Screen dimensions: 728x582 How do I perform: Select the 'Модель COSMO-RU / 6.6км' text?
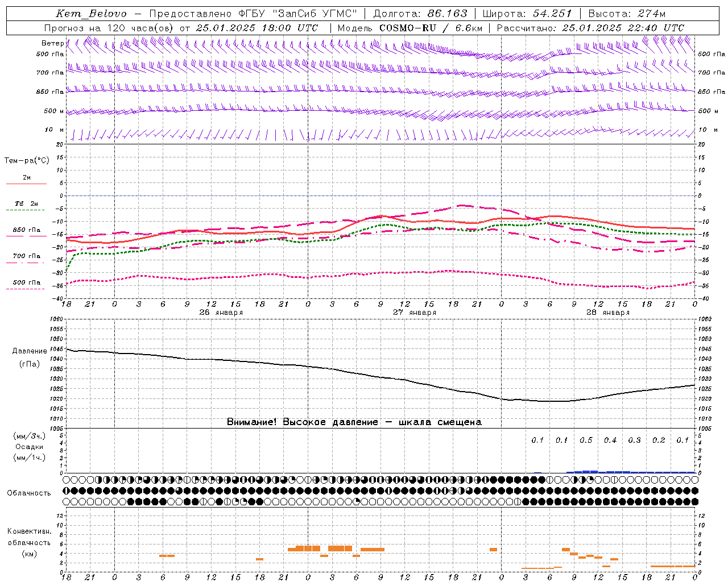click(410, 28)
